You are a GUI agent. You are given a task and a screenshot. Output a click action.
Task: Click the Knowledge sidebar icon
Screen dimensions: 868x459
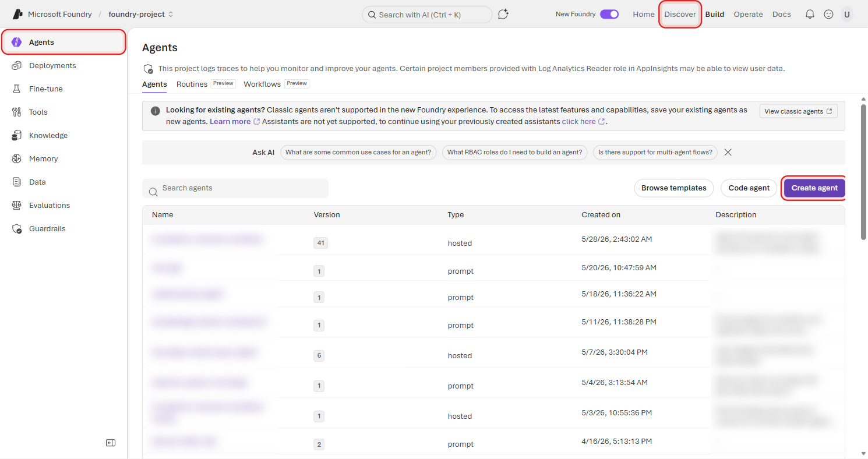pyautogui.click(x=17, y=135)
